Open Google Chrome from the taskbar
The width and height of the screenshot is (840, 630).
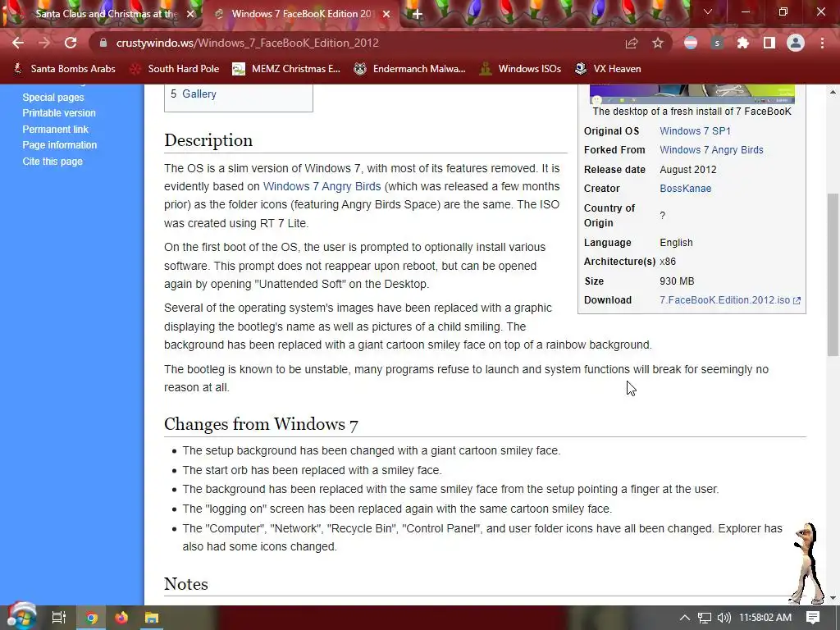(91, 618)
